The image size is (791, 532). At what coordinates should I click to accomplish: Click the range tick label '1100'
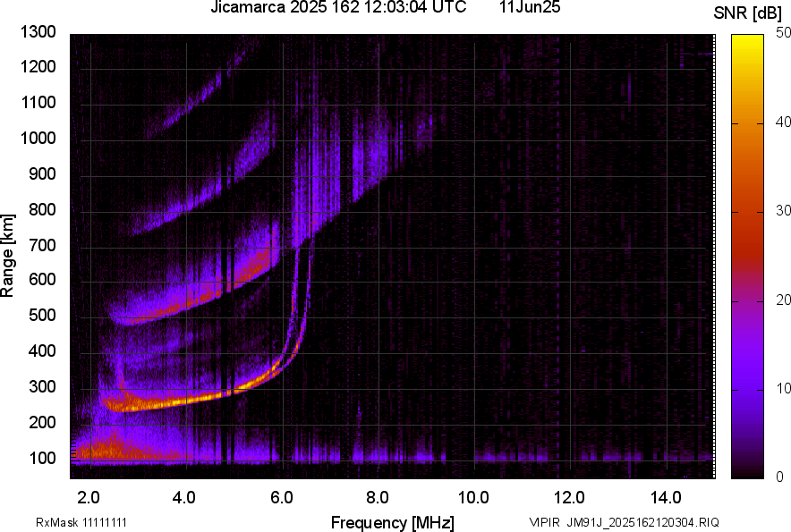[x=38, y=102]
